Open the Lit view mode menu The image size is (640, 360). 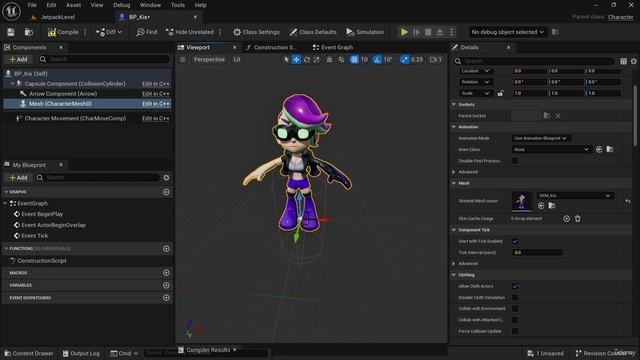pos(237,60)
